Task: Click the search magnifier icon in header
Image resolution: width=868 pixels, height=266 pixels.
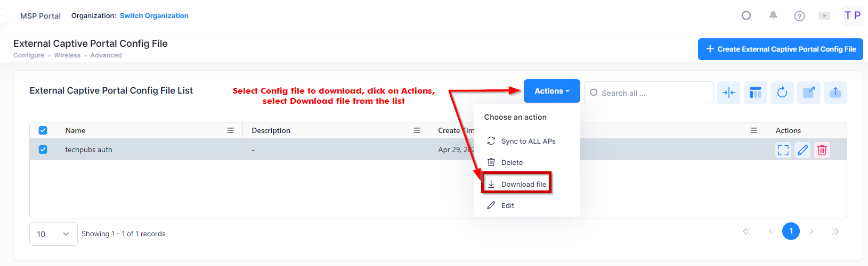Action: point(747,16)
